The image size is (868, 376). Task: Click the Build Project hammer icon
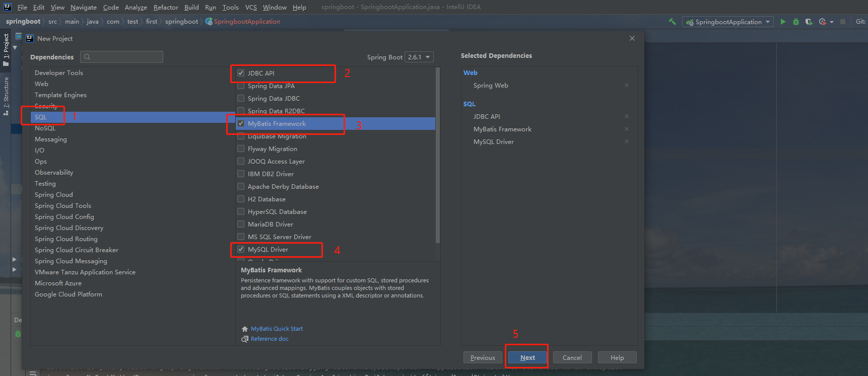click(x=672, y=22)
